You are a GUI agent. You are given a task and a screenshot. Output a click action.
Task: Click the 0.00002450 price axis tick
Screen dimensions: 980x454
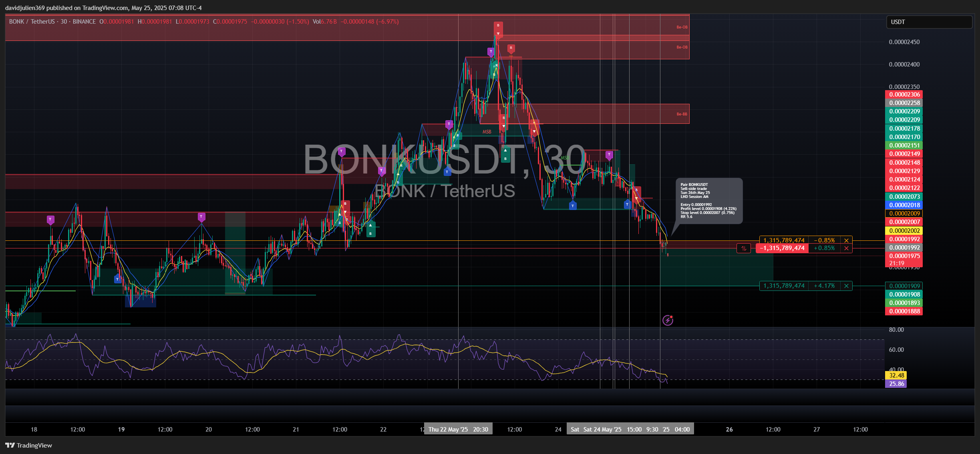point(904,42)
